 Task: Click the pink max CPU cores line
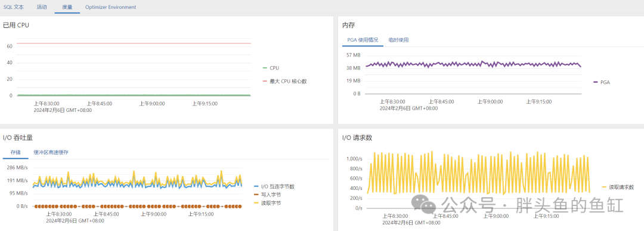(134, 43)
